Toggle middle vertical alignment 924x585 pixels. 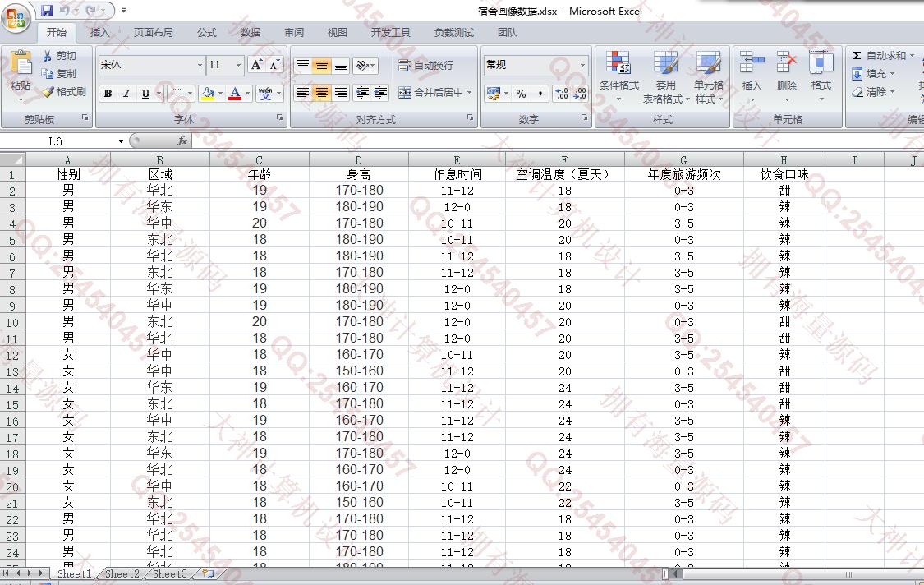(x=322, y=65)
